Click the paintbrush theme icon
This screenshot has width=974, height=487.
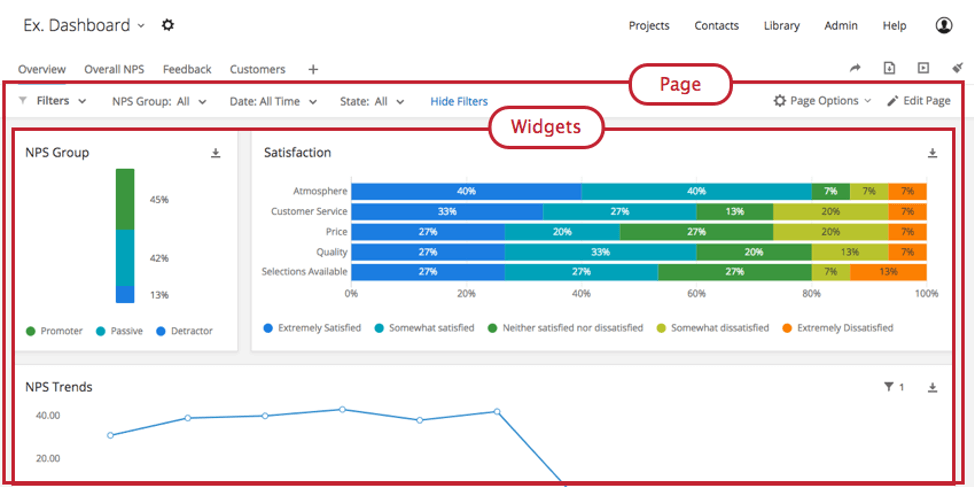pyautogui.click(x=957, y=68)
